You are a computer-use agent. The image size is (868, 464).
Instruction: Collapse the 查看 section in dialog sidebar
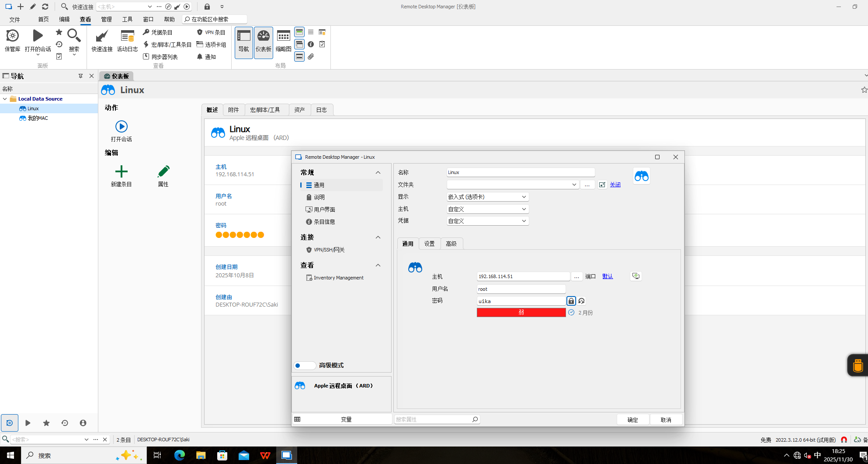pos(378,265)
